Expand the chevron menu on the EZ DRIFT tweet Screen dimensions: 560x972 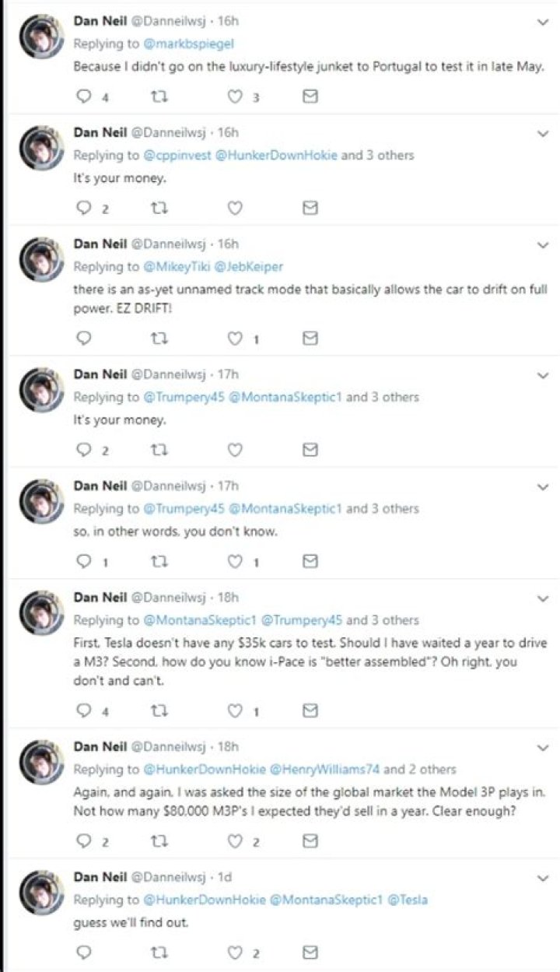pyautogui.click(x=543, y=245)
